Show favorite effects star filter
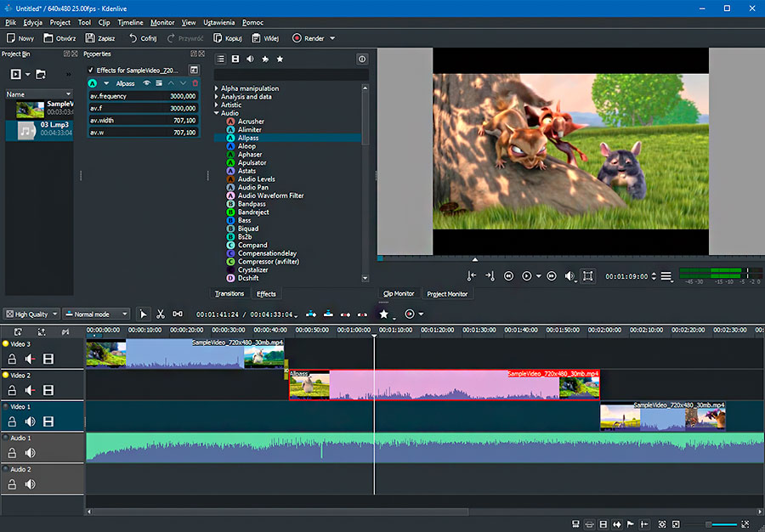Viewport: 765px width, 532px height. (x=280, y=59)
